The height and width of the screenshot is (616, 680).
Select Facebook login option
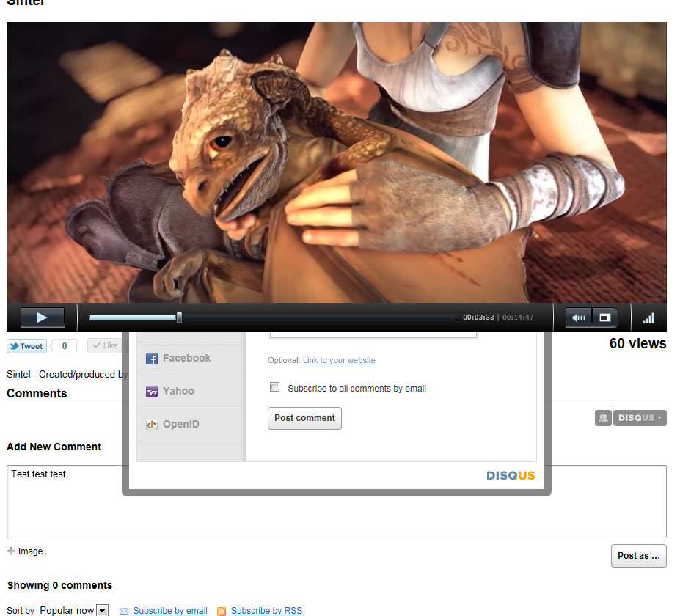pyautogui.click(x=191, y=358)
